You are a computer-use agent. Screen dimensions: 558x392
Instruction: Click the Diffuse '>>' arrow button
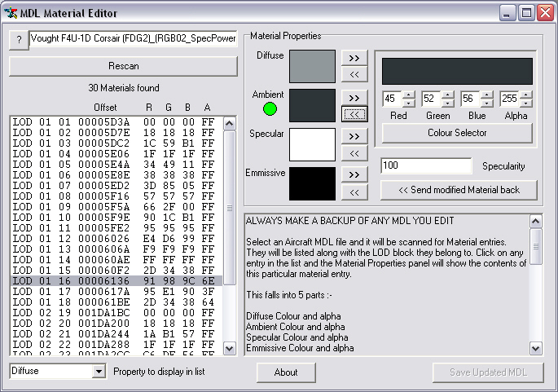(x=354, y=58)
